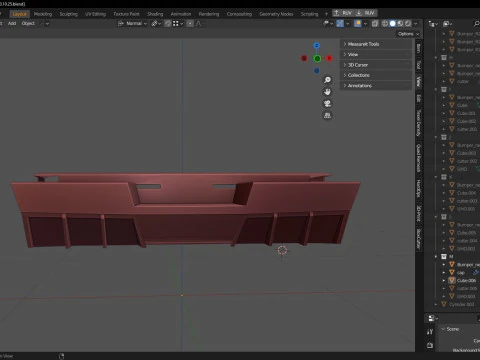
Task: Open the Quad Remesh sidebar tab
Action: pyautogui.click(x=418, y=158)
